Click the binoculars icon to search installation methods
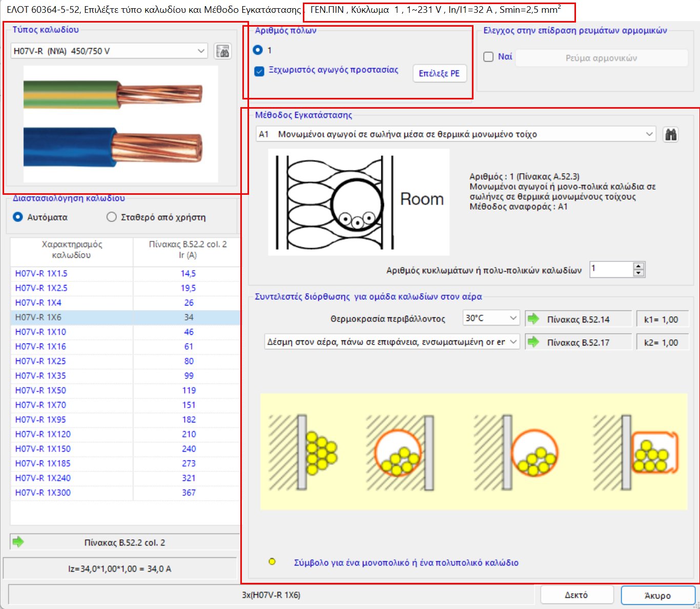 point(671,134)
